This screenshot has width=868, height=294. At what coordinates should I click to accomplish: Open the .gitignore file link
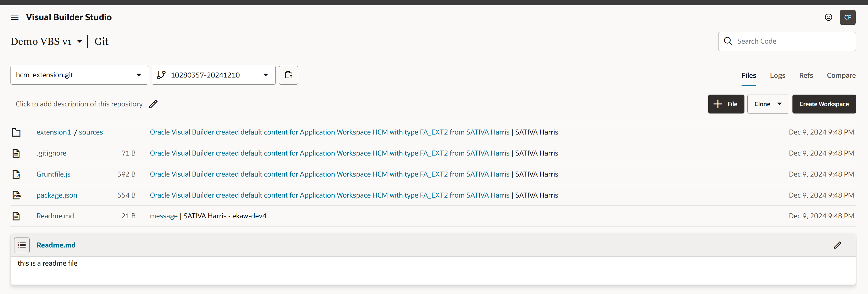click(51, 153)
